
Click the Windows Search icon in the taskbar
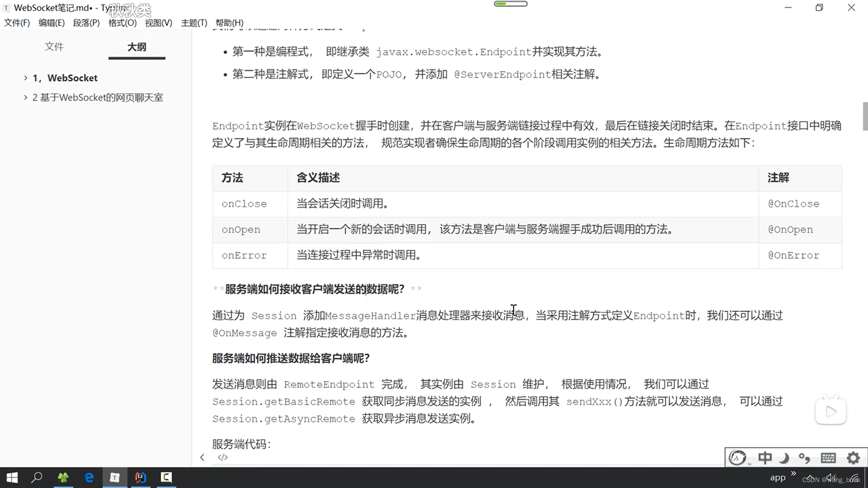[x=37, y=477]
